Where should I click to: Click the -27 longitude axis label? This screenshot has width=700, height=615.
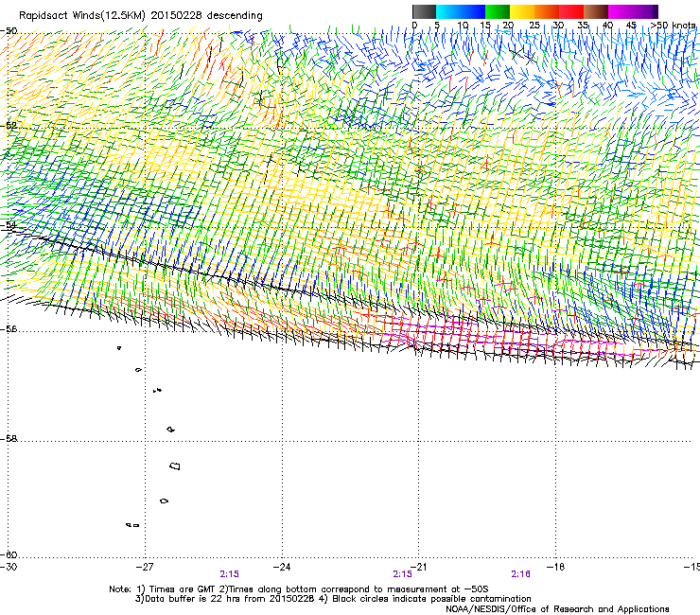tap(145, 567)
